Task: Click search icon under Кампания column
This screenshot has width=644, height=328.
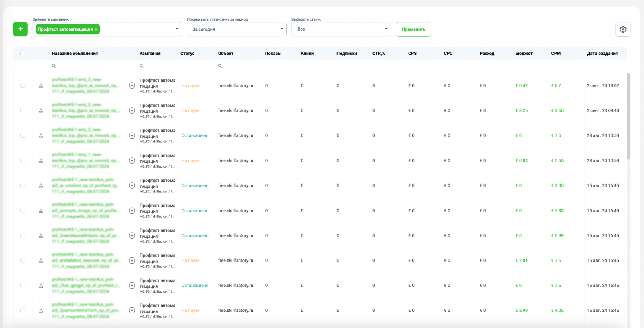Action: coord(141,66)
